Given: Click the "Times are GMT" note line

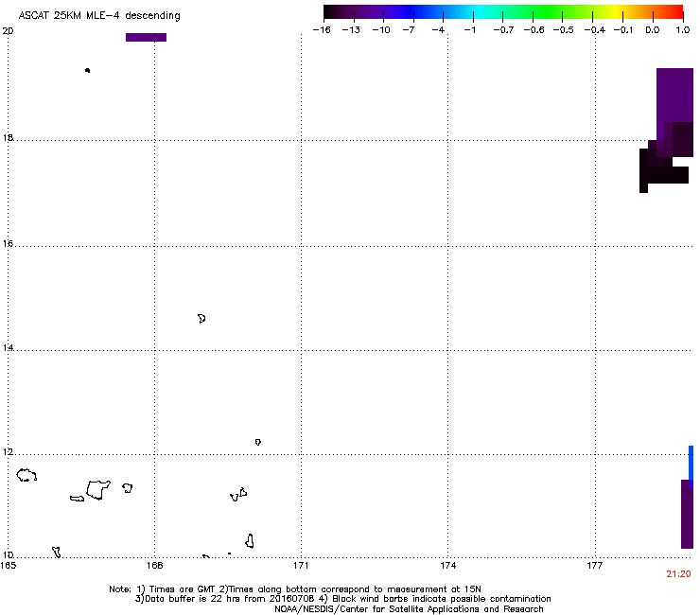Looking at the screenshot, I should 295,589.
